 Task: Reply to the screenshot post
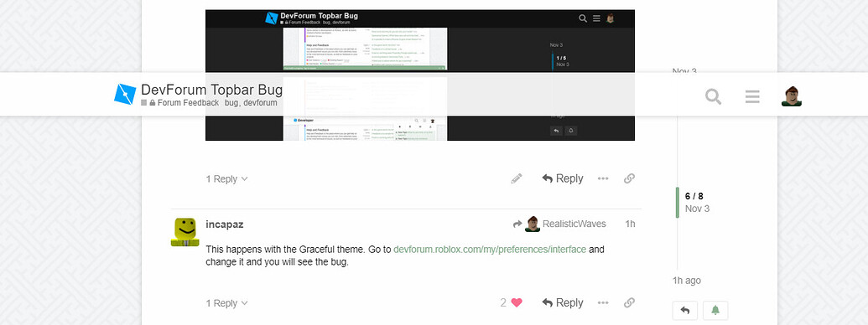coord(563,178)
